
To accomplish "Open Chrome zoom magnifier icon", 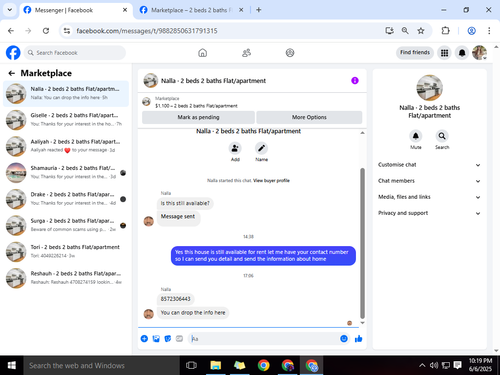I will (x=405, y=31).
